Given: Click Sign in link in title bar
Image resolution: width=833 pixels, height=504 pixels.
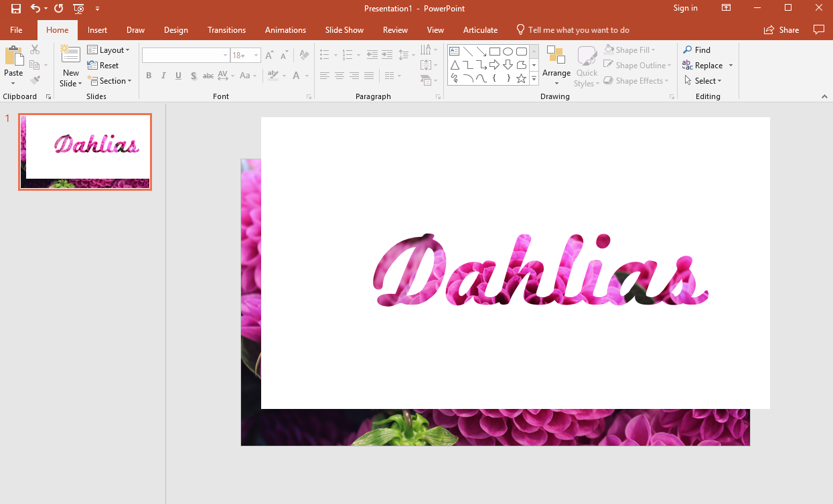Looking at the screenshot, I should pos(685,8).
